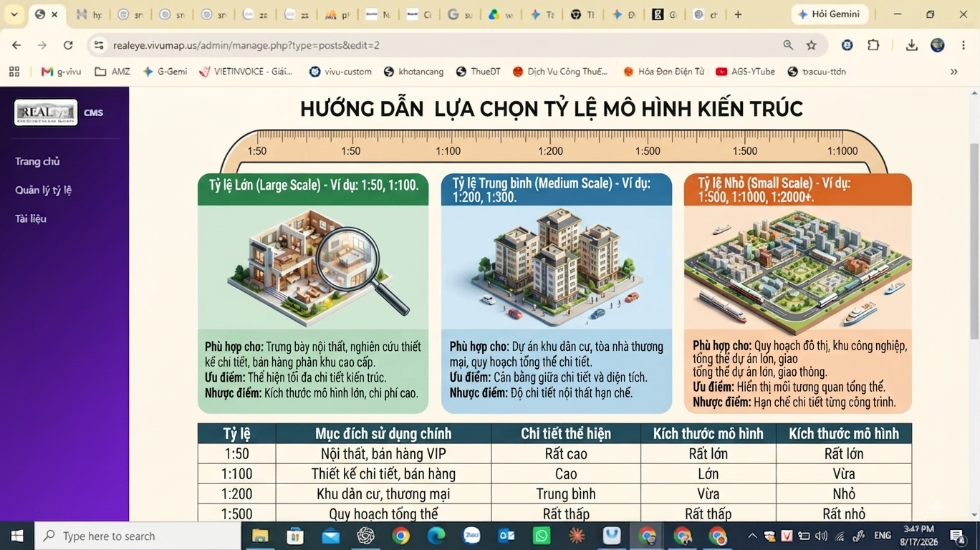The width and height of the screenshot is (980, 550).
Task: Launch ChatGPT from the taskbar
Action: (x=365, y=536)
